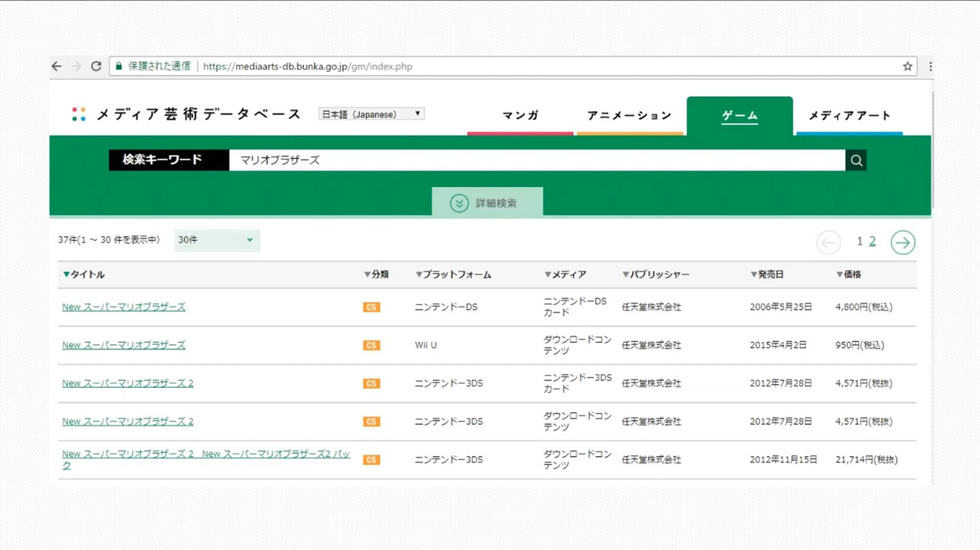The image size is (980, 550).
Task: Click the 950円(税込) price cell
Action: pyautogui.click(x=860, y=346)
